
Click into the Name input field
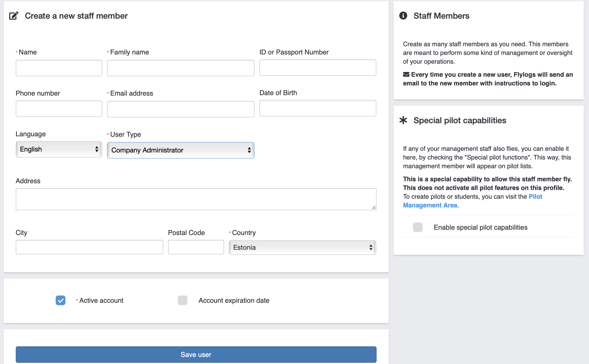click(59, 68)
